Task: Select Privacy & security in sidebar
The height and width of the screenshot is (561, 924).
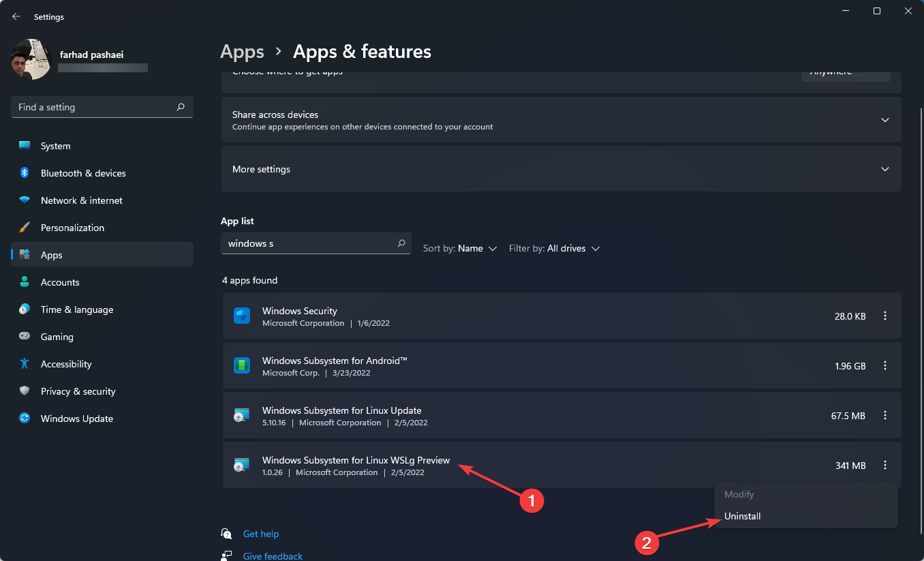Action: (x=78, y=391)
